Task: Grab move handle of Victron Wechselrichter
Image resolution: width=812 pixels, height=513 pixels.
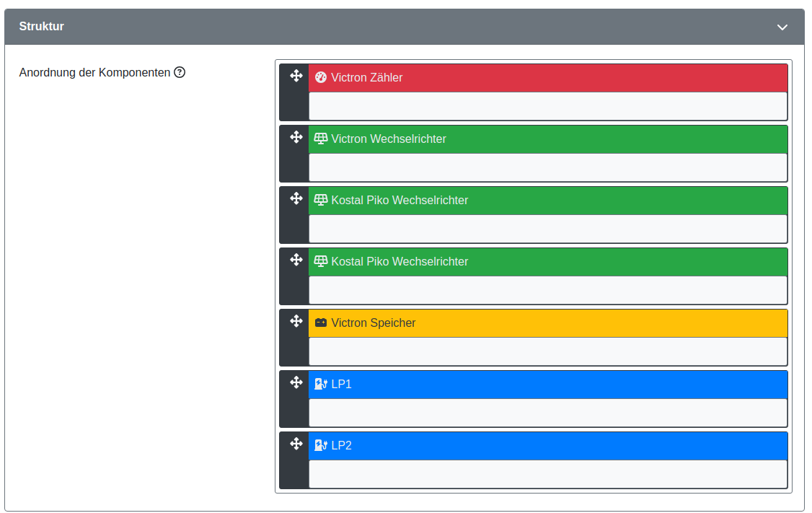Action: pyautogui.click(x=296, y=137)
